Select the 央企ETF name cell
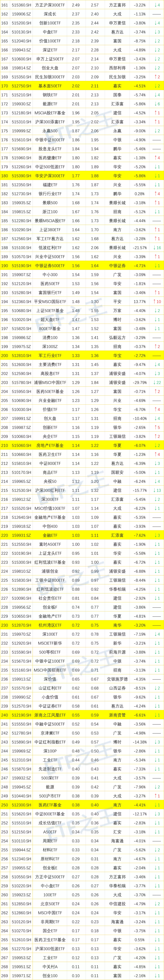This screenshot has width=164, height=980. pyautogui.click(x=50, y=436)
